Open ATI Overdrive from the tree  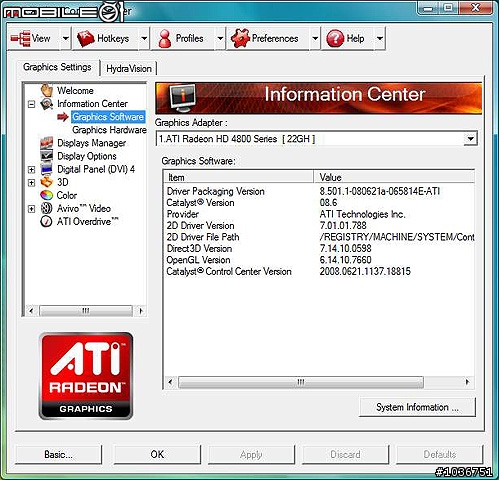point(87,222)
